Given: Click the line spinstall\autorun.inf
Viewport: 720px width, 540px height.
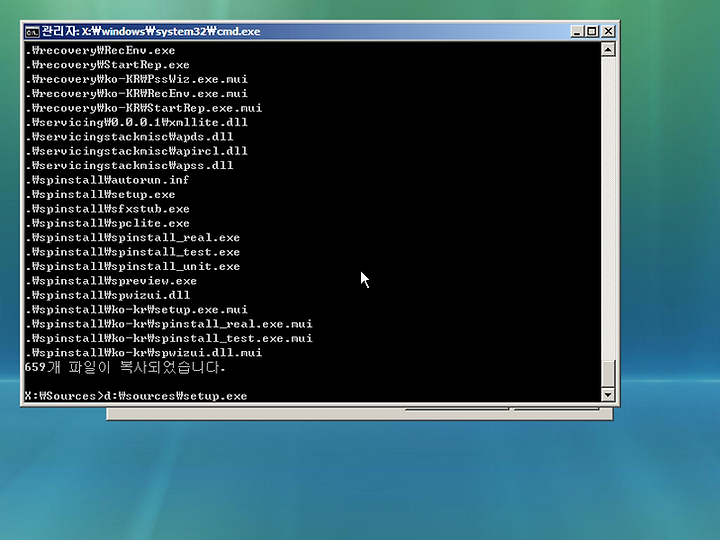Looking at the screenshot, I should tap(107, 180).
